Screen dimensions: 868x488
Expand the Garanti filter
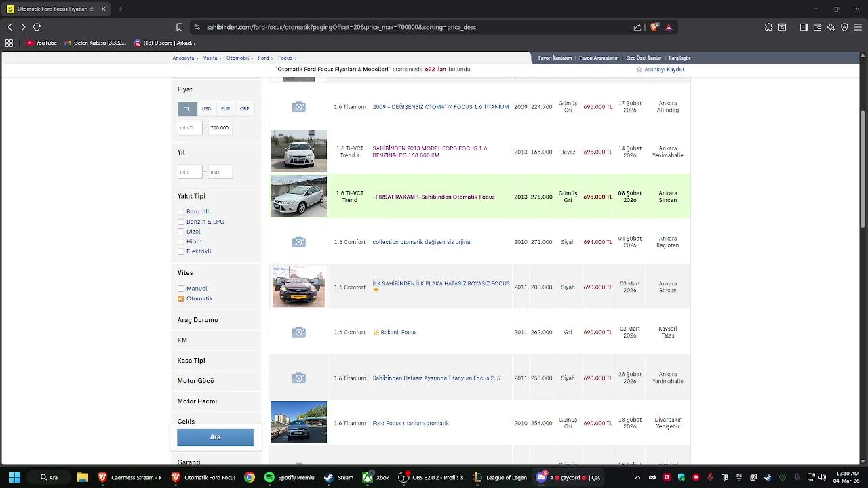(x=189, y=462)
